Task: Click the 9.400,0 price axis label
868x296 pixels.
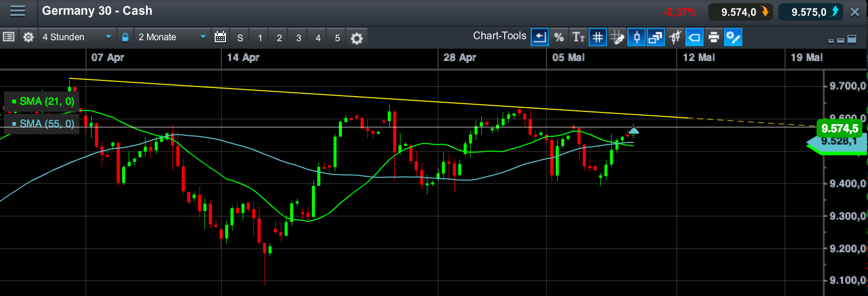Action: (x=848, y=184)
